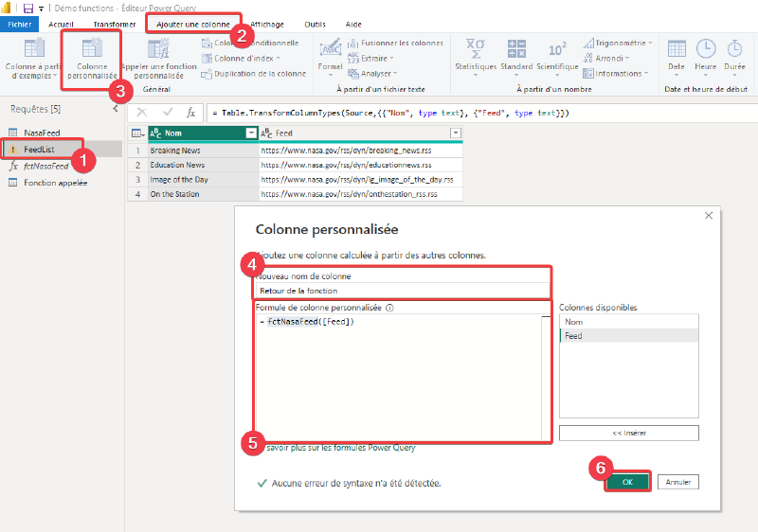
Task: Click the Durée stopwatch icon
Action: [735, 48]
